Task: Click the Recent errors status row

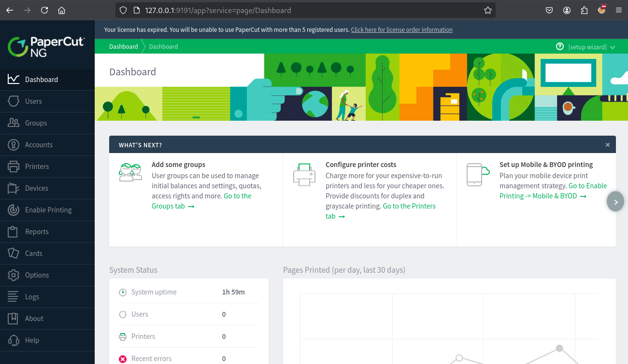Action: [x=189, y=359]
